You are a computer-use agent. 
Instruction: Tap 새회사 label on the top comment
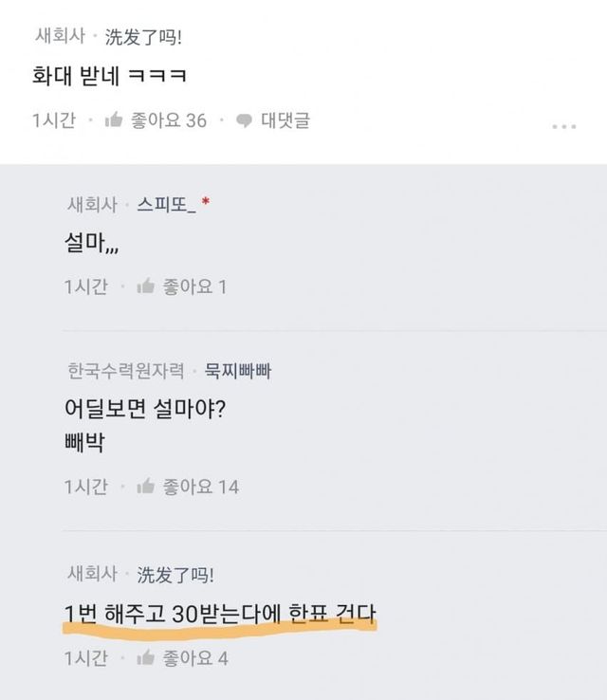pyautogui.click(x=58, y=37)
